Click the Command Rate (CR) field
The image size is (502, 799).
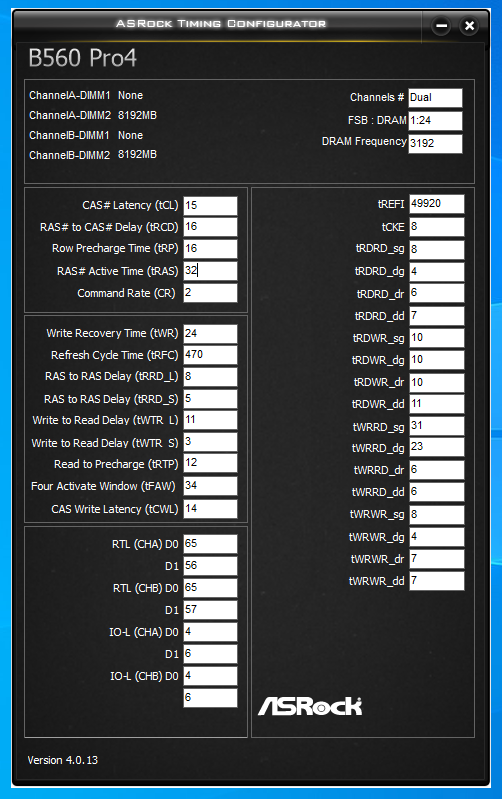click(210, 292)
